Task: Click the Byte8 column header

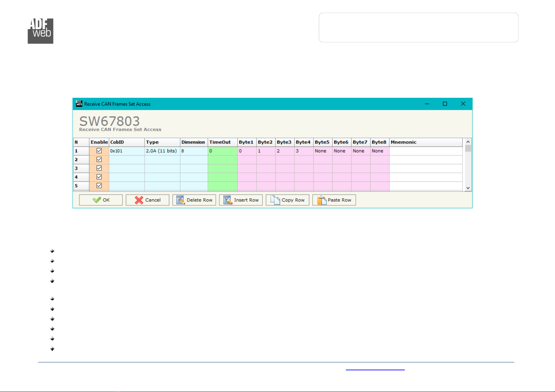Action: pyautogui.click(x=380, y=142)
